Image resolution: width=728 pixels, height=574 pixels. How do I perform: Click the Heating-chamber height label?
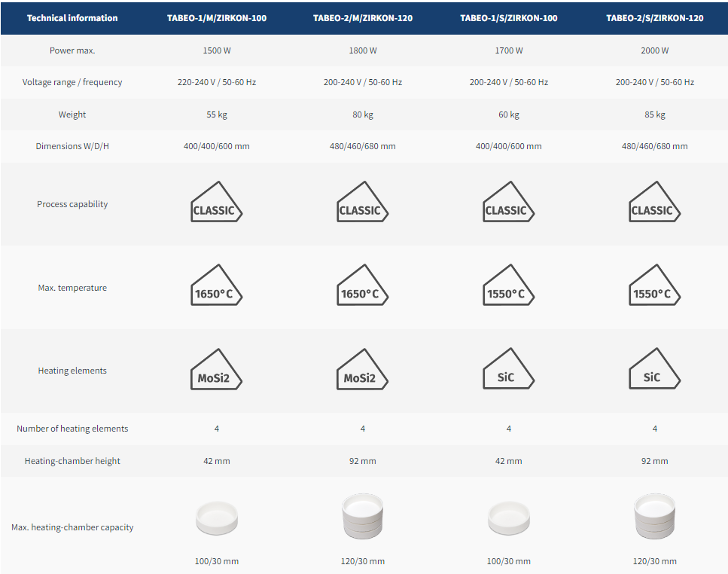pos(72,461)
